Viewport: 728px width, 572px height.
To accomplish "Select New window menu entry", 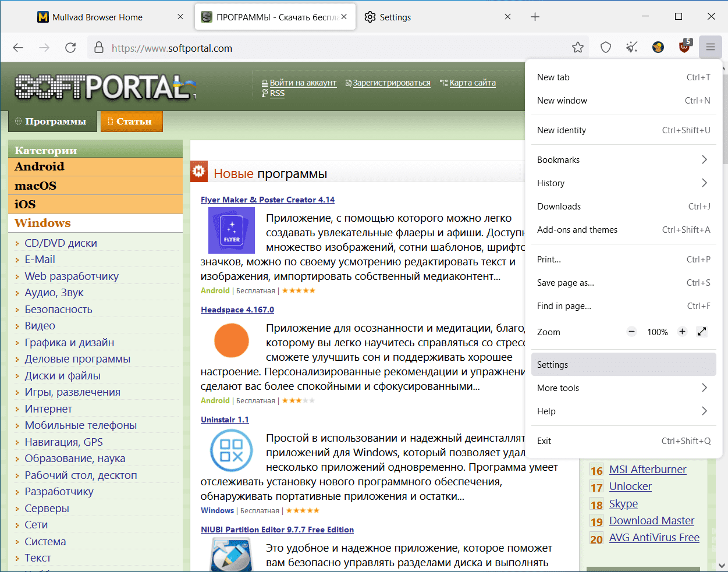I will 624,101.
